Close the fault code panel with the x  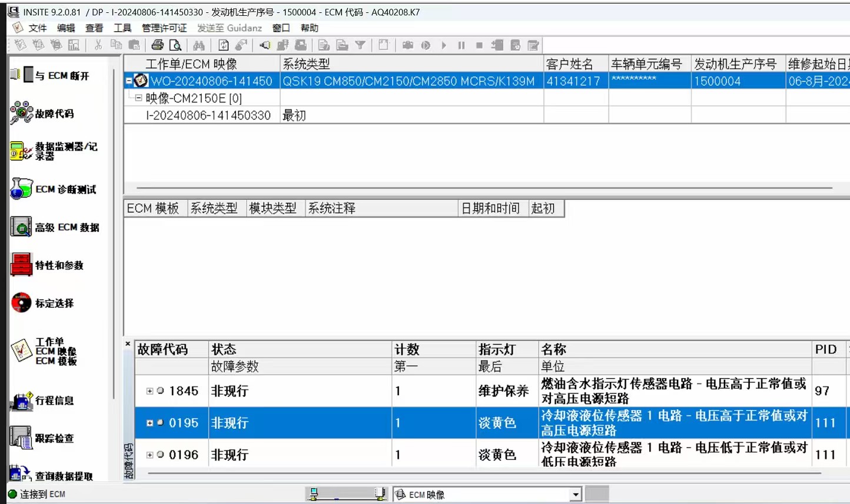(x=128, y=344)
